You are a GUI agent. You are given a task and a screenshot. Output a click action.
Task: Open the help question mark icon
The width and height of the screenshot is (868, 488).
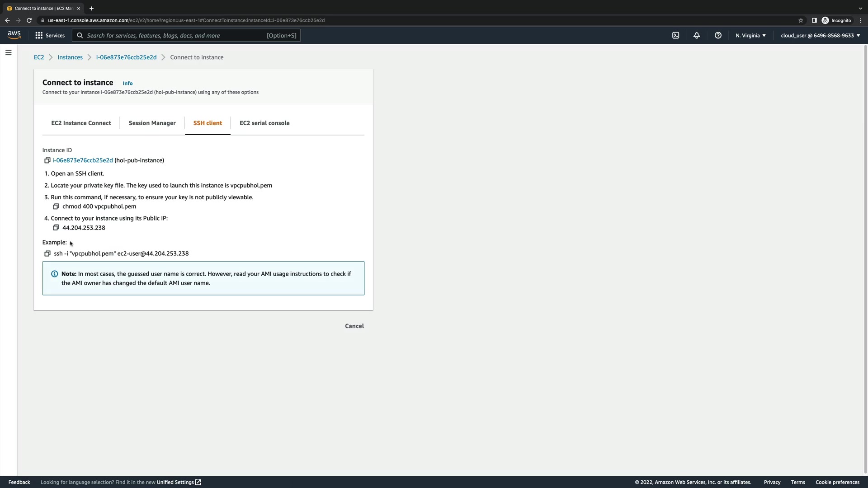pyautogui.click(x=718, y=35)
